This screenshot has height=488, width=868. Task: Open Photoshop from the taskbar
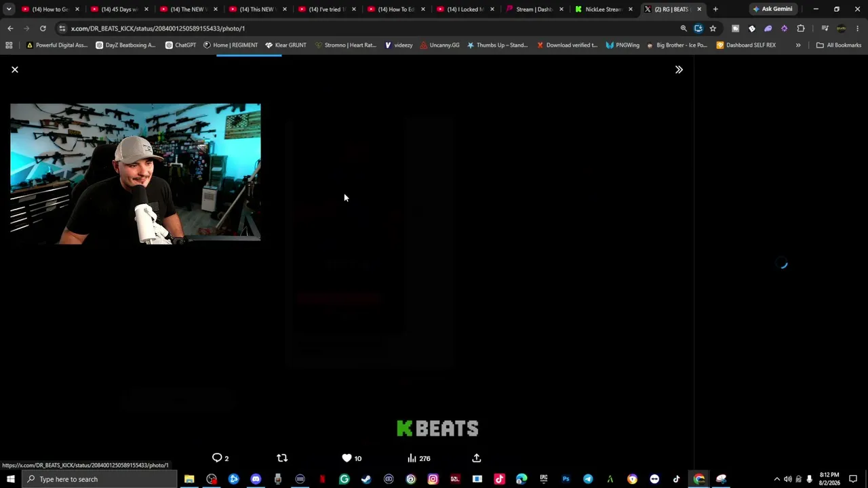click(566, 479)
